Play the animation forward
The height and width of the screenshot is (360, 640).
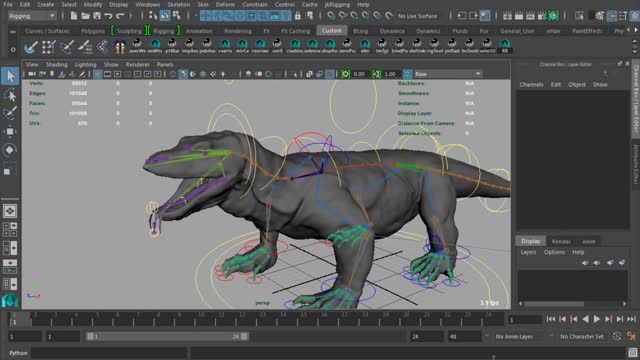pos(597,319)
